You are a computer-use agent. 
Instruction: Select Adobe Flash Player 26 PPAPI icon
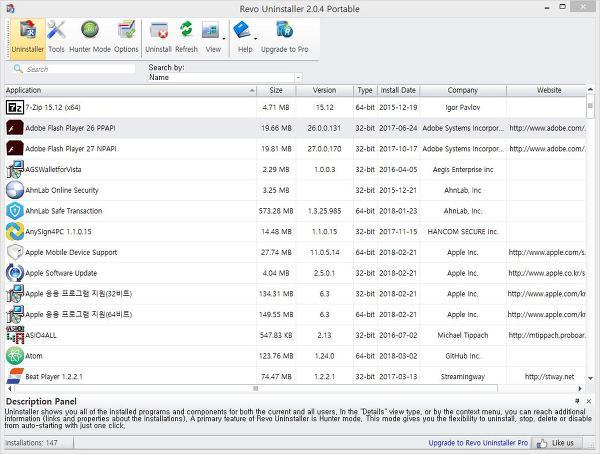(x=15, y=128)
